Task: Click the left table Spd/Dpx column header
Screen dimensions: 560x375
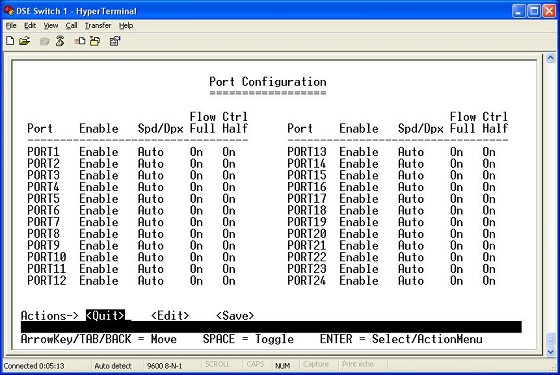Action: tap(161, 129)
